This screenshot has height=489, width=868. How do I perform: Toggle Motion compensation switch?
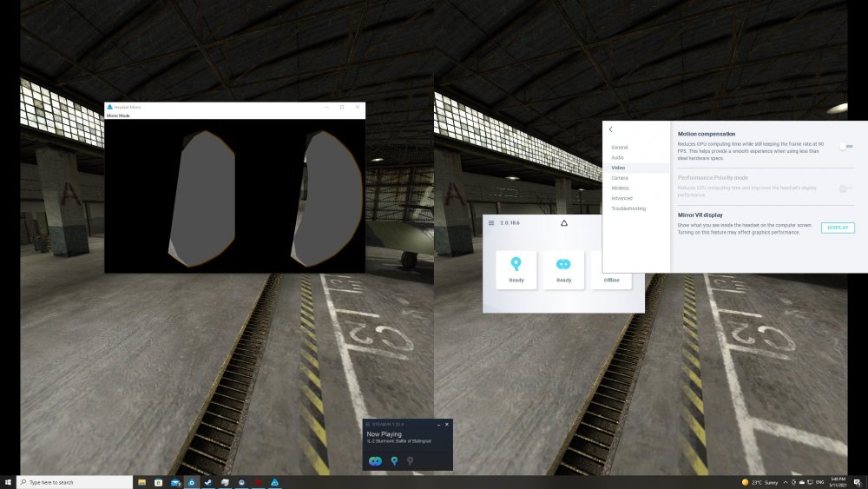pos(845,147)
